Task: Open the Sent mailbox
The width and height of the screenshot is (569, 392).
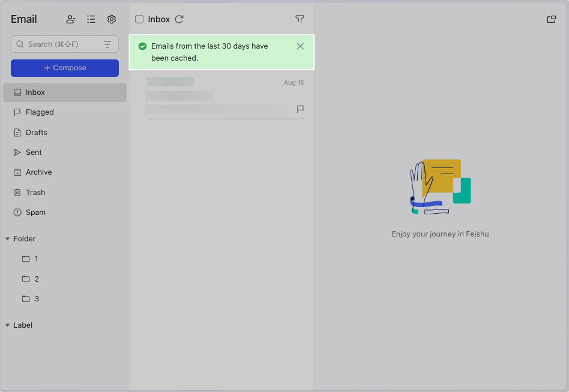Action: point(65,152)
